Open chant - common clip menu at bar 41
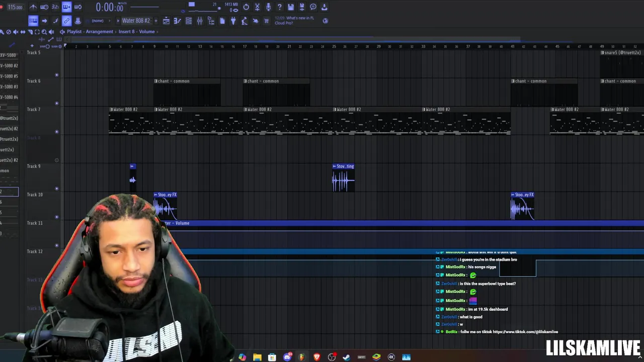This screenshot has width=644, height=362. pos(513,81)
